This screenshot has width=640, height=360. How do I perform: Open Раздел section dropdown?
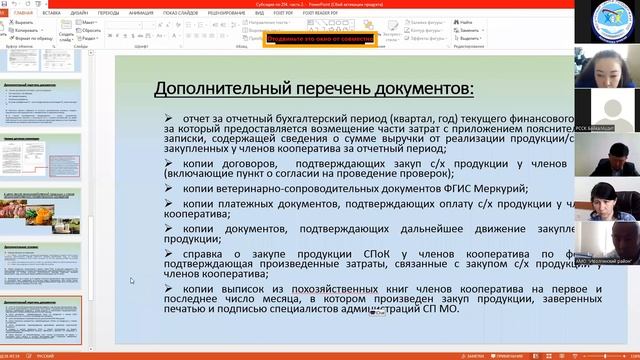pyautogui.click(x=87, y=38)
